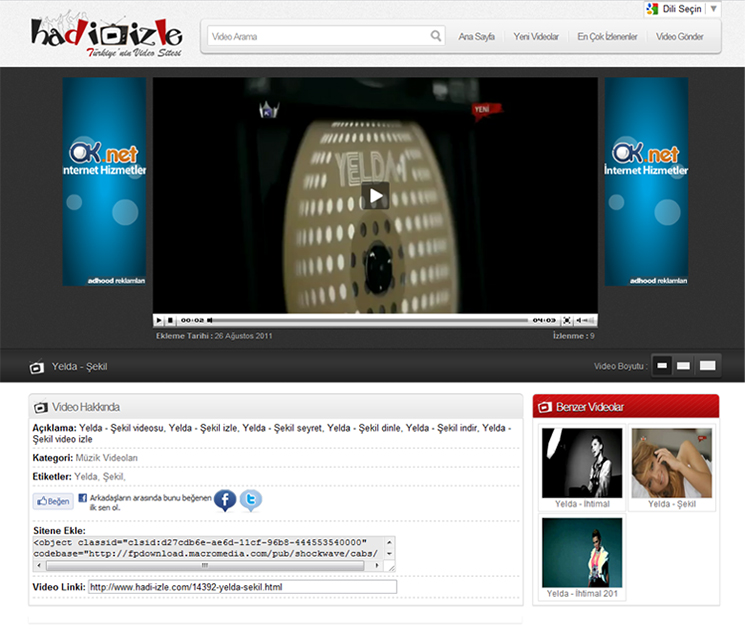Screen dimensions: 745x633
Task: Open the En Çok İzlenenler page
Action: coord(607,37)
